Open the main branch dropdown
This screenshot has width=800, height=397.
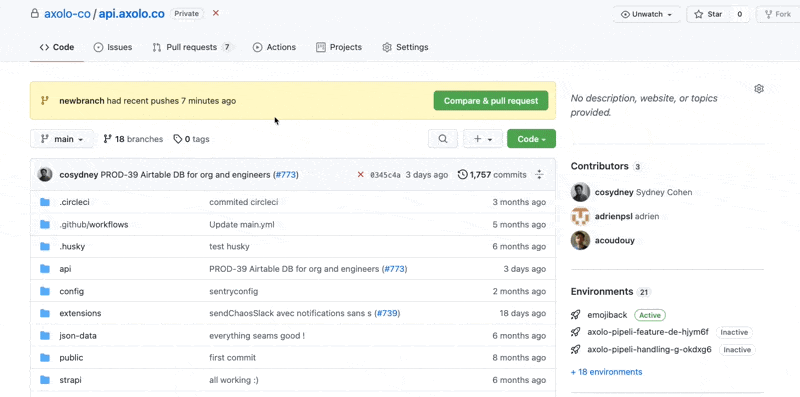coord(62,139)
